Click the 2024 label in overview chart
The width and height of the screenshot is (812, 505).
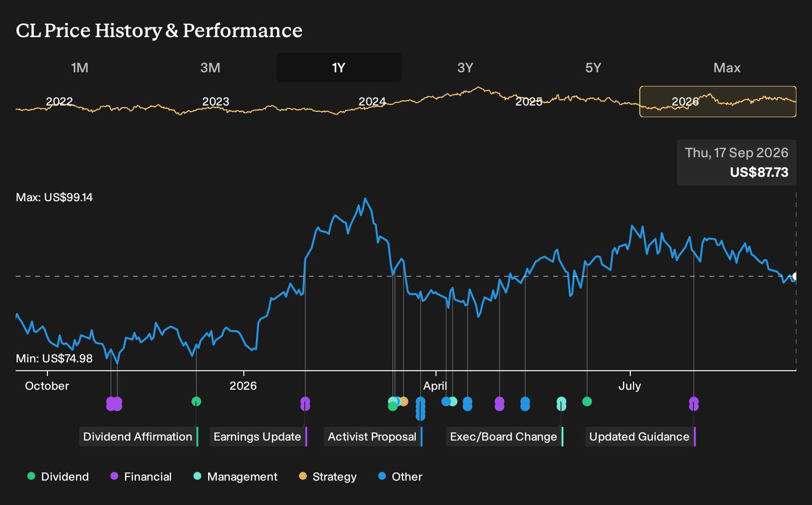372,102
